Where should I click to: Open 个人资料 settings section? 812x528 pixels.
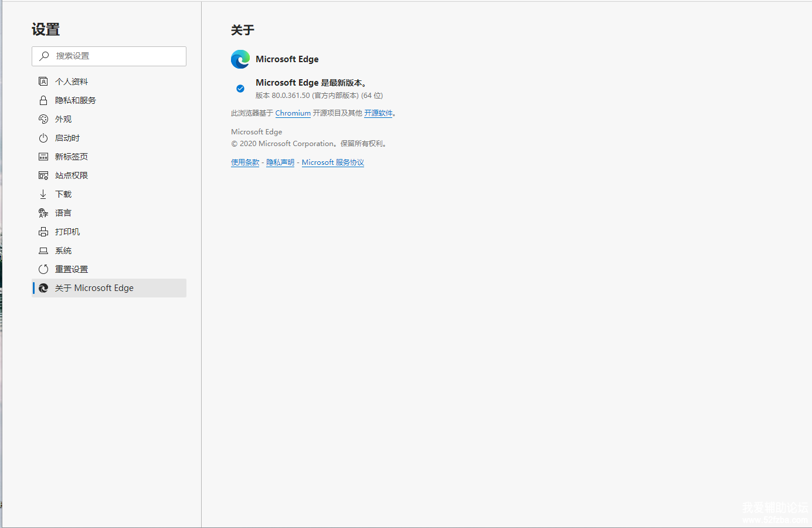tap(109, 82)
